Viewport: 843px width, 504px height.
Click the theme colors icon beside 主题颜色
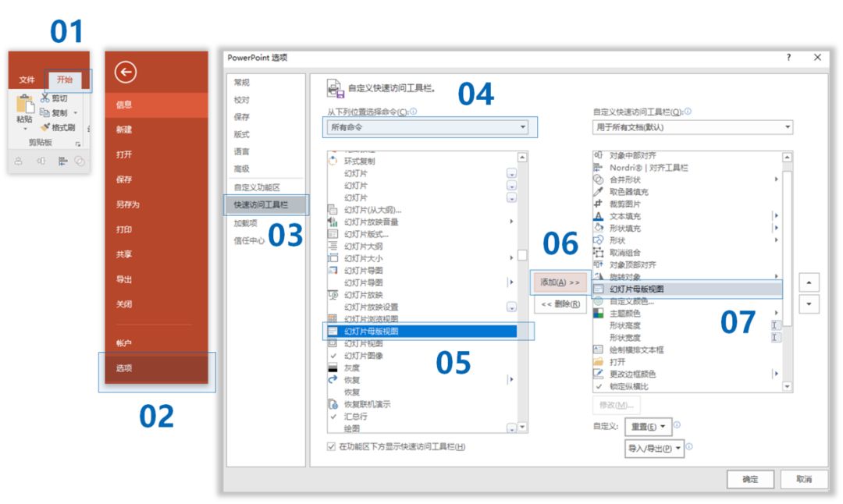tap(599, 313)
